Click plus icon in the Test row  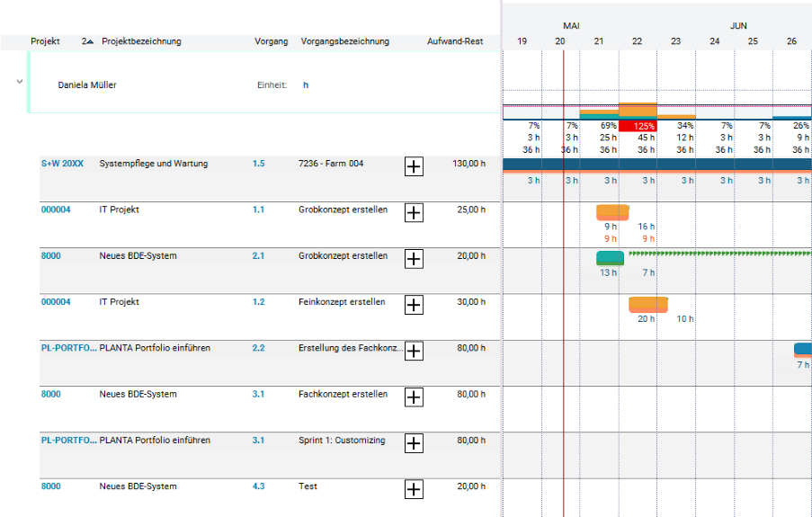(x=414, y=489)
